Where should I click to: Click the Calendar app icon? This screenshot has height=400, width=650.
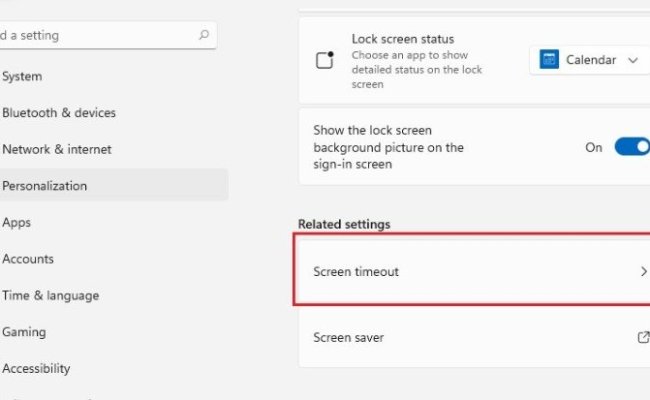click(x=549, y=60)
